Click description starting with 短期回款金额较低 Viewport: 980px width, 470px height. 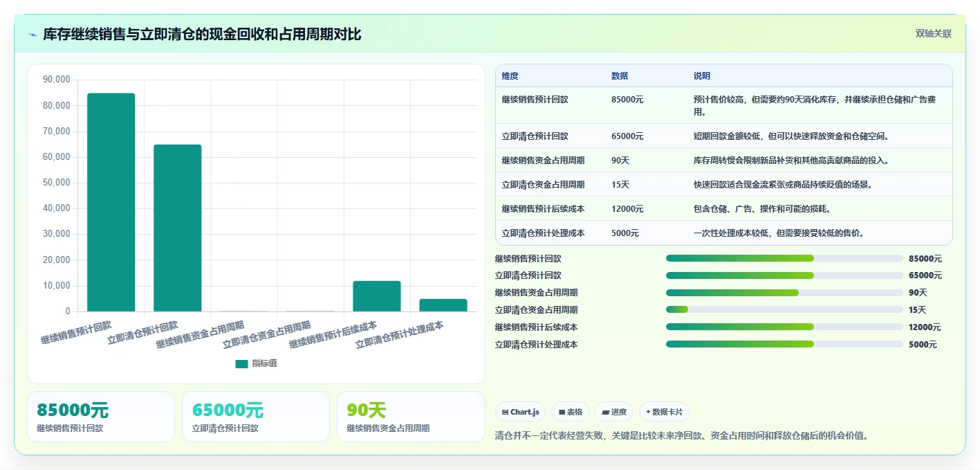791,136
